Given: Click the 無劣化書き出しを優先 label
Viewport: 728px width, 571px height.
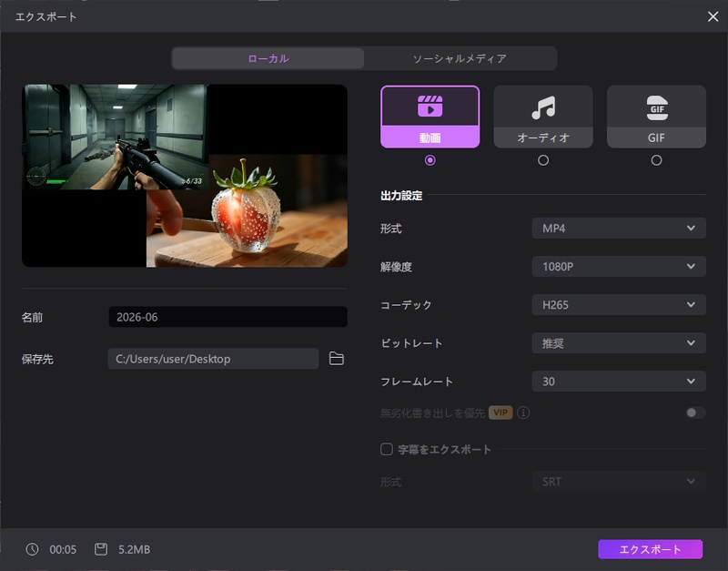Looking at the screenshot, I should coord(433,413).
